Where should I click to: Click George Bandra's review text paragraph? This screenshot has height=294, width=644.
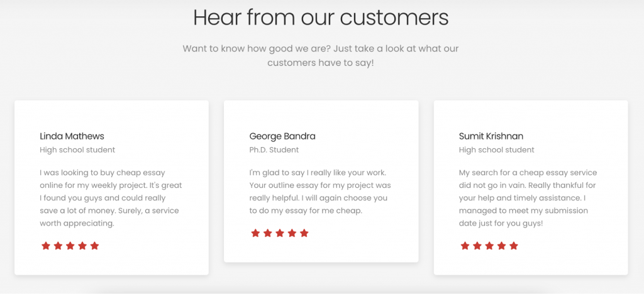(x=320, y=192)
